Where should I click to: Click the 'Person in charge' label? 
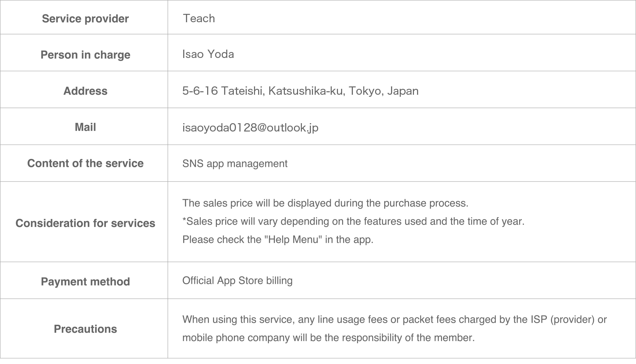pyautogui.click(x=85, y=55)
